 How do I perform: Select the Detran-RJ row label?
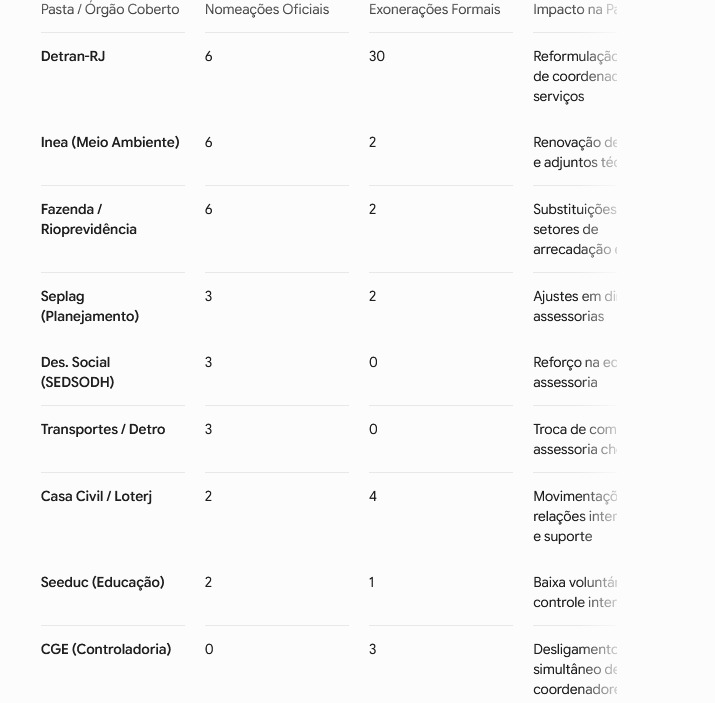click(73, 56)
